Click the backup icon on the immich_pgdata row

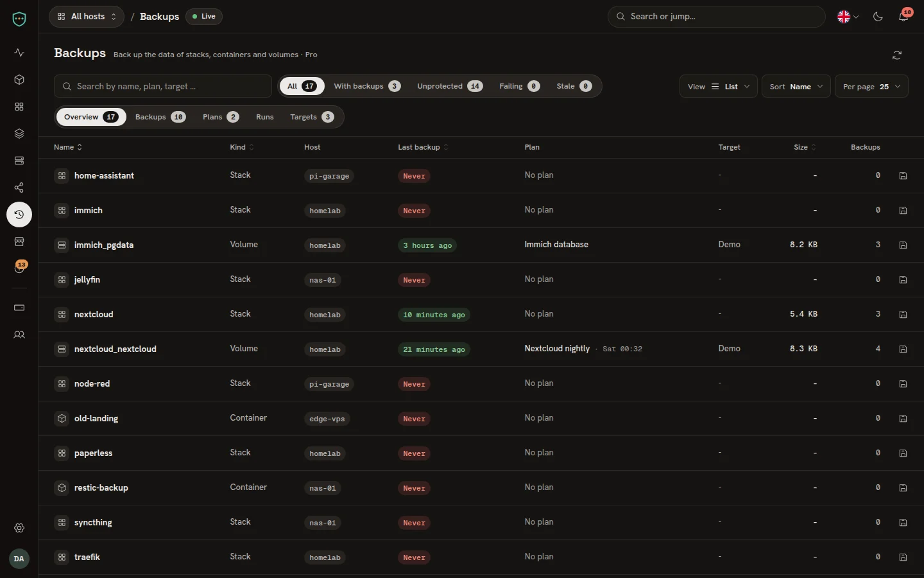click(x=903, y=245)
